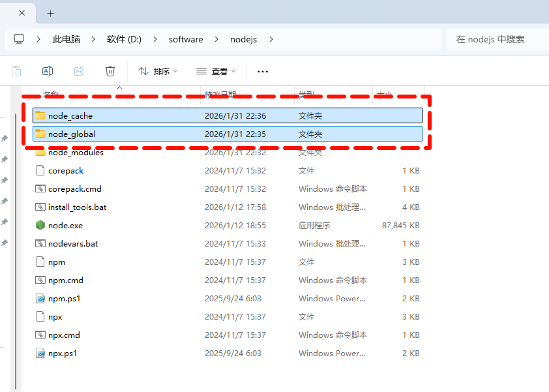Open the 排序 sort dropdown

(x=158, y=72)
